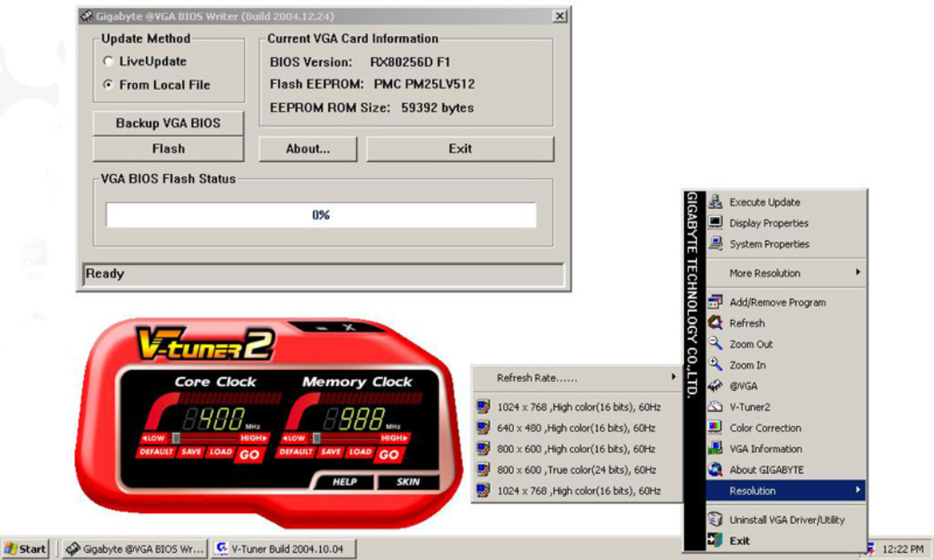This screenshot has height=560, width=934.
Task: Choose 800 x 600 True color (24 bits)
Action: (577, 470)
